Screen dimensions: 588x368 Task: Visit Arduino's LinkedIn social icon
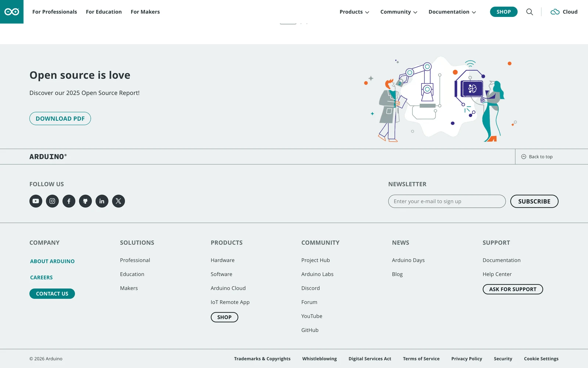click(102, 201)
